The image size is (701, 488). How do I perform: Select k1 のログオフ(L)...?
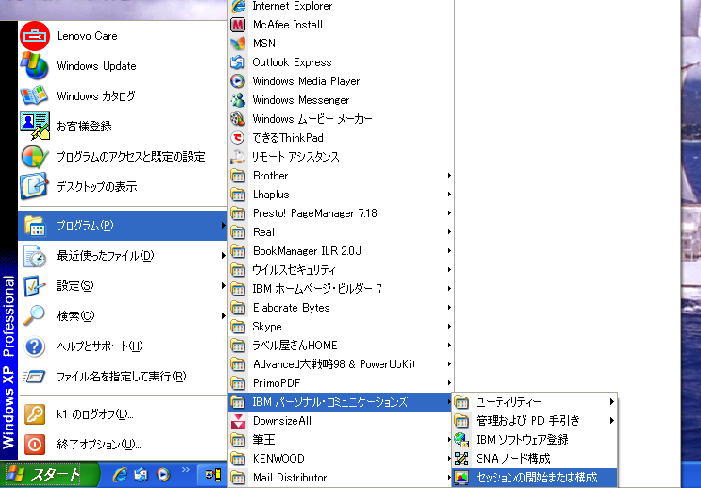[x=122, y=415]
